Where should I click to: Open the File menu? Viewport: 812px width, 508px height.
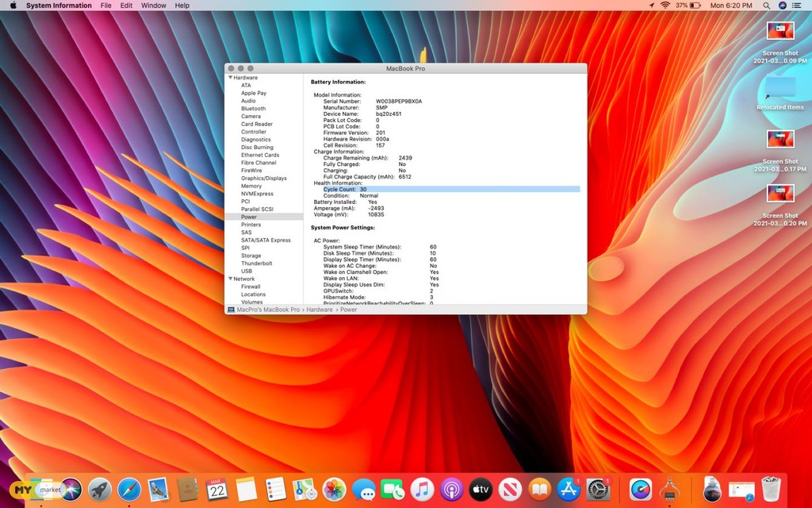[105, 6]
